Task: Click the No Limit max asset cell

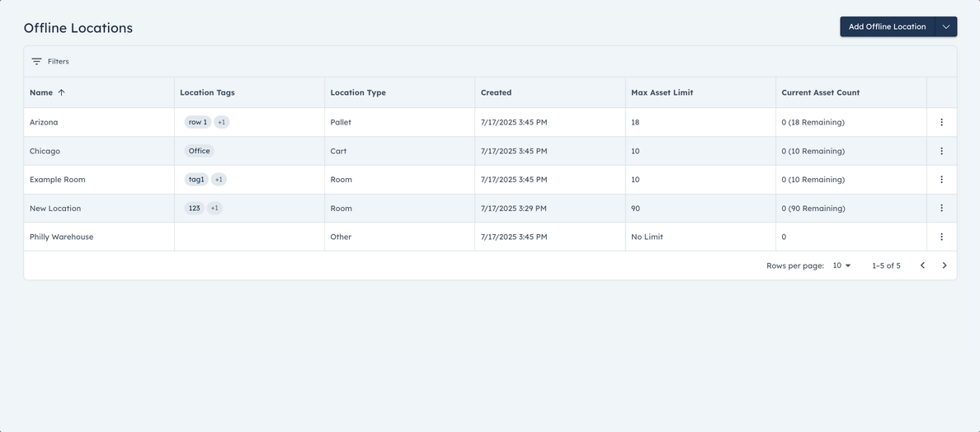Action: [700, 237]
